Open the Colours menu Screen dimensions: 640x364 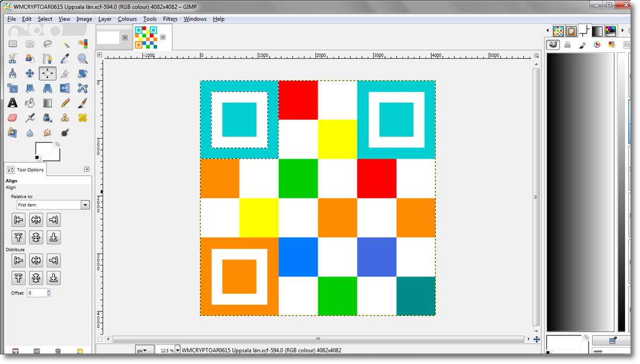[127, 19]
